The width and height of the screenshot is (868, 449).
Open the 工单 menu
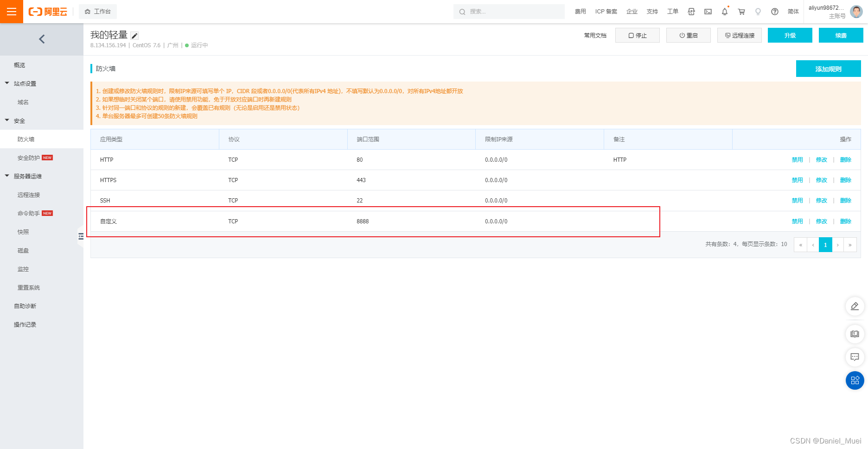pyautogui.click(x=673, y=12)
